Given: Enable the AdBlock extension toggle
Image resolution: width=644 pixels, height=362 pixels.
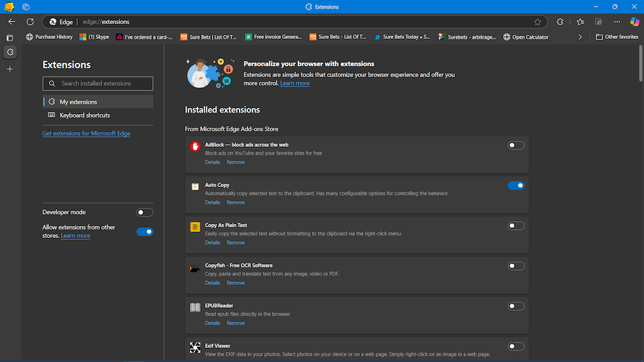Looking at the screenshot, I should click(x=516, y=145).
